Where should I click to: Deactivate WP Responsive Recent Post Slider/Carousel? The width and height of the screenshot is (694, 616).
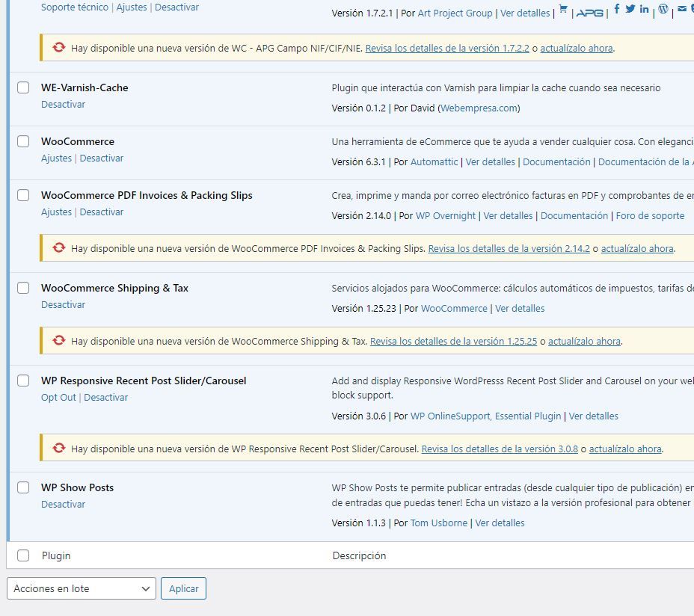[x=105, y=398]
